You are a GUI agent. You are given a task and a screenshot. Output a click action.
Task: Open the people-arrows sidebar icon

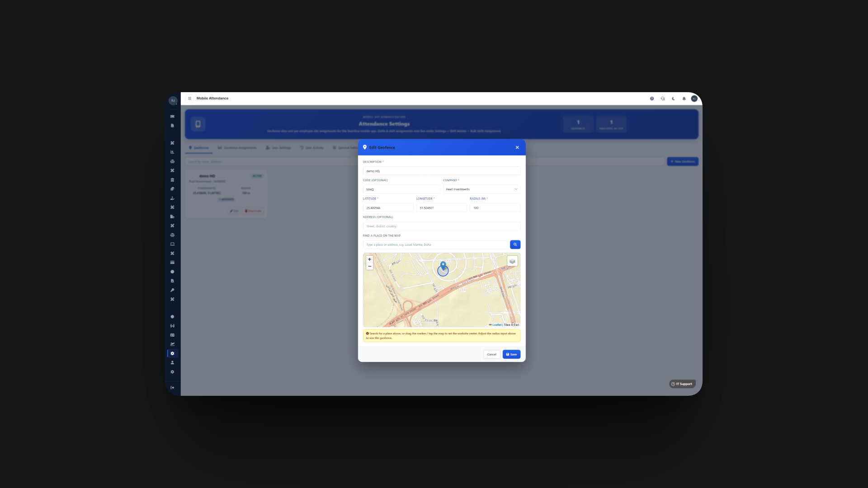(172, 326)
